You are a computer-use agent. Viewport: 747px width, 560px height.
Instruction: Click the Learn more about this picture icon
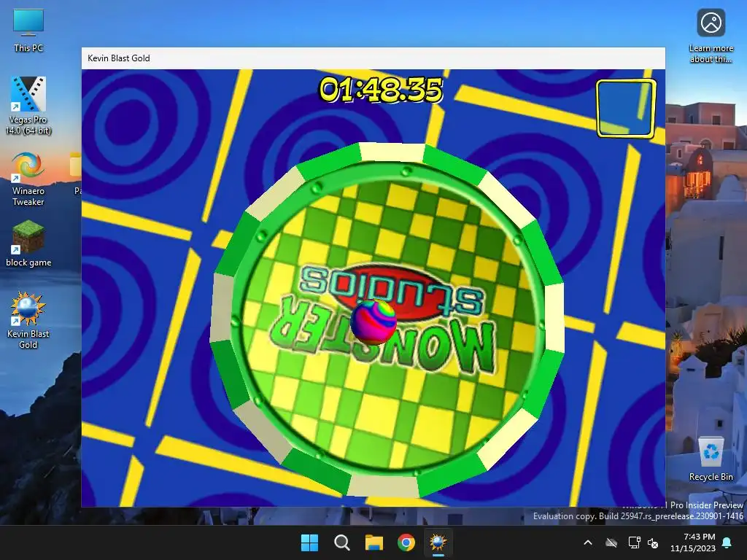[x=711, y=36]
